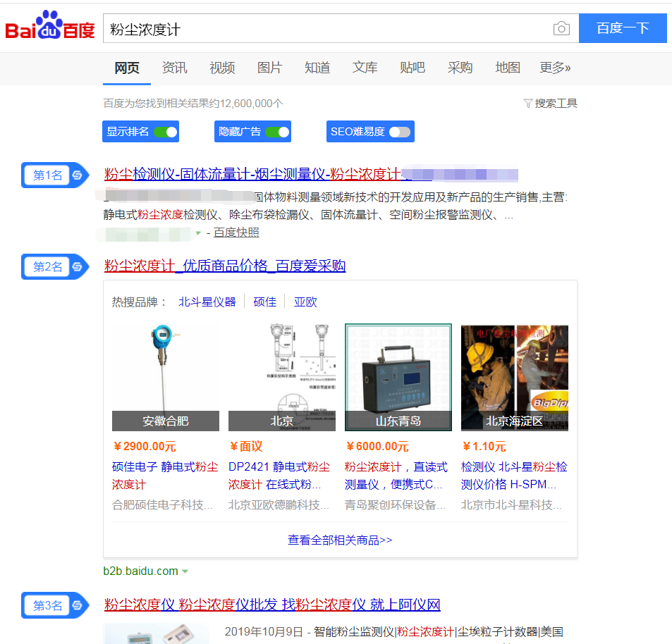The image size is (672, 644).
Task: Click the 百度一下 search button
Action: [623, 28]
